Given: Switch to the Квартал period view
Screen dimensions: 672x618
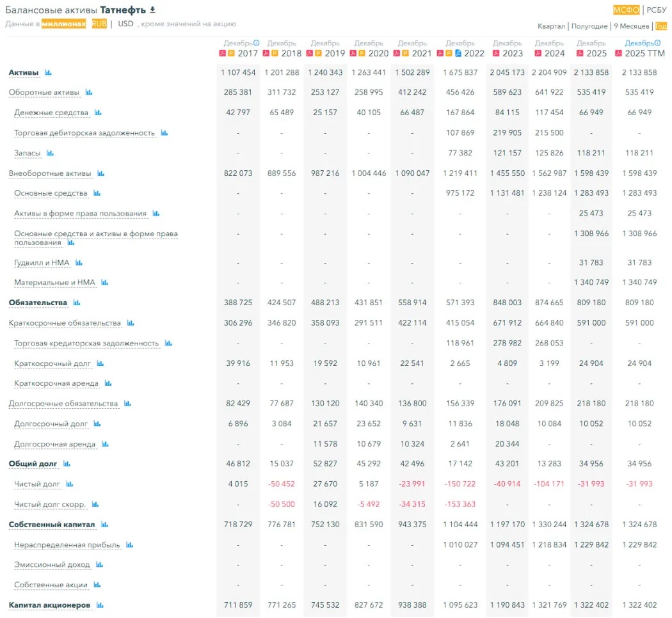Looking at the screenshot, I should coord(551,26).
